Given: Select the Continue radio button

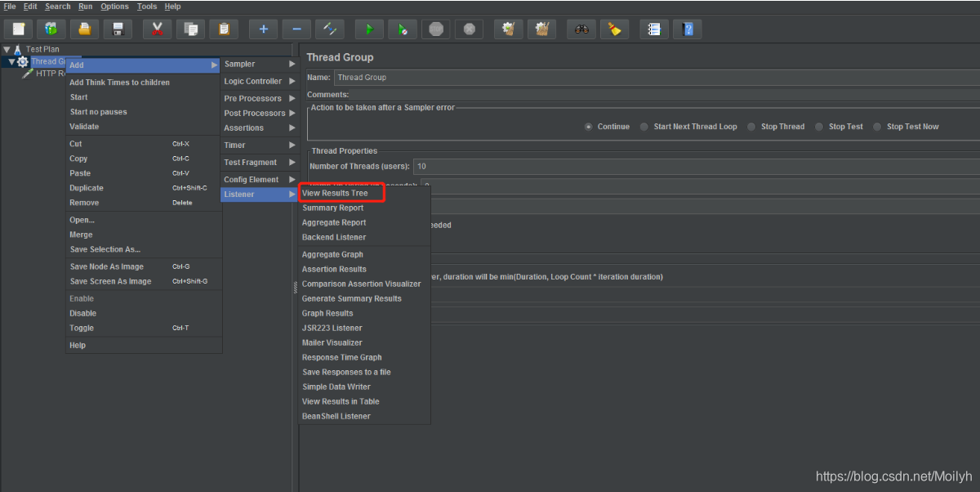Looking at the screenshot, I should [x=588, y=127].
